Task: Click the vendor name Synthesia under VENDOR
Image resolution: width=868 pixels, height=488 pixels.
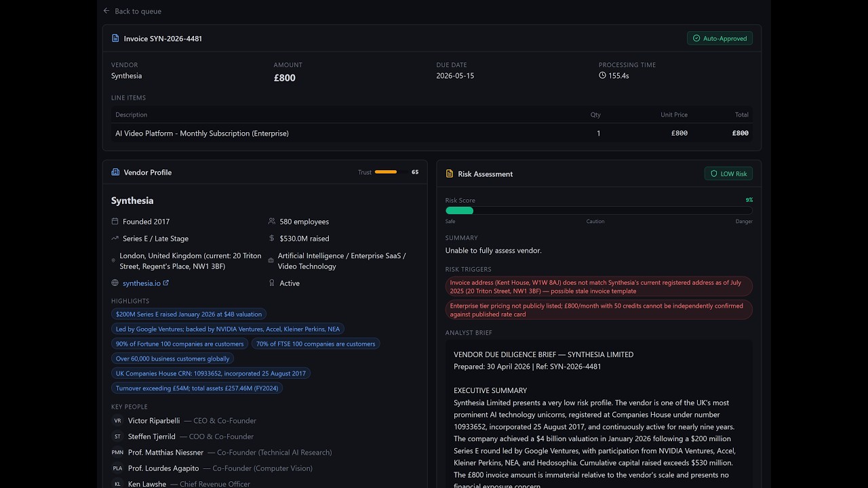Action: (x=127, y=76)
